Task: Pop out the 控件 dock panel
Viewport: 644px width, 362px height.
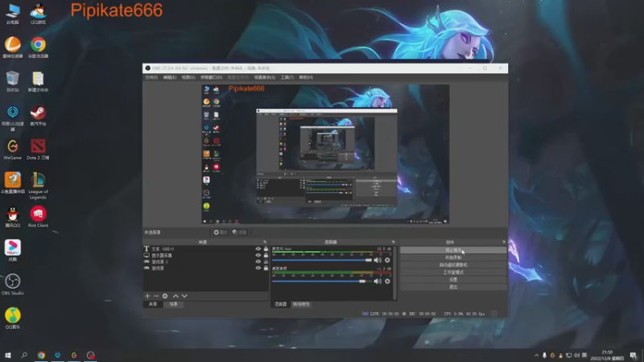Action: pos(504,242)
